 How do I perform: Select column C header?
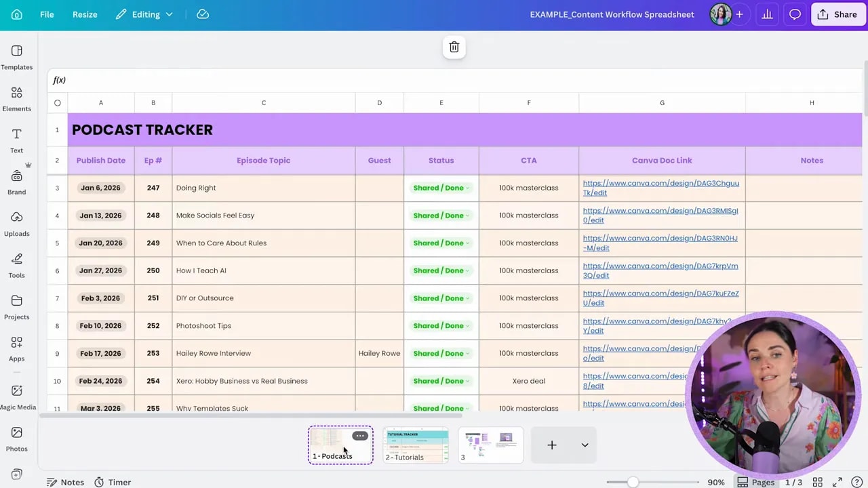pos(264,103)
